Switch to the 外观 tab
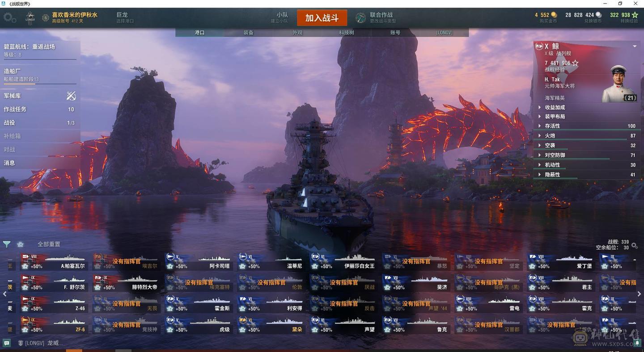Image resolution: width=644 pixels, height=352 pixels. (297, 33)
